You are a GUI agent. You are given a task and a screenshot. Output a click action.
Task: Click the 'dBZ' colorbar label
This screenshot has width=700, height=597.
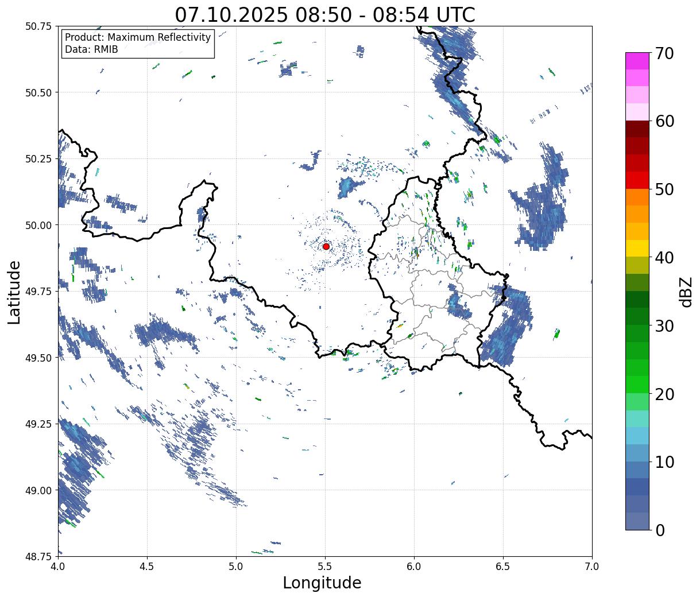(x=686, y=291)
